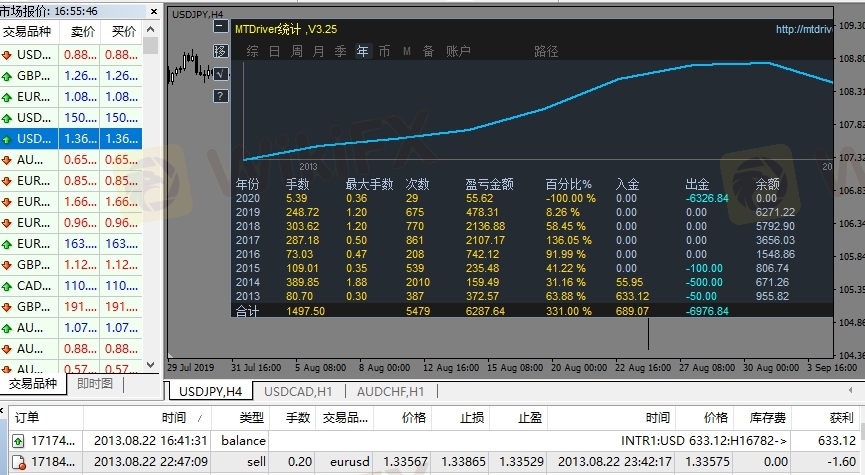Image resolution: width=865 pixels, height=475 pixels.
Task: Switch to the AUDCHF,H1 chart tab
Action: point(391,392)
